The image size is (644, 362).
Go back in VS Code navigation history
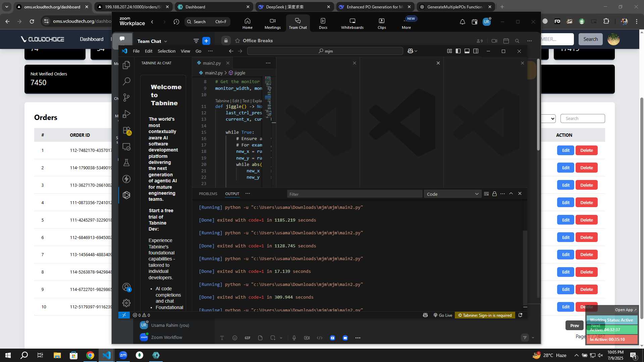[231, 51]
